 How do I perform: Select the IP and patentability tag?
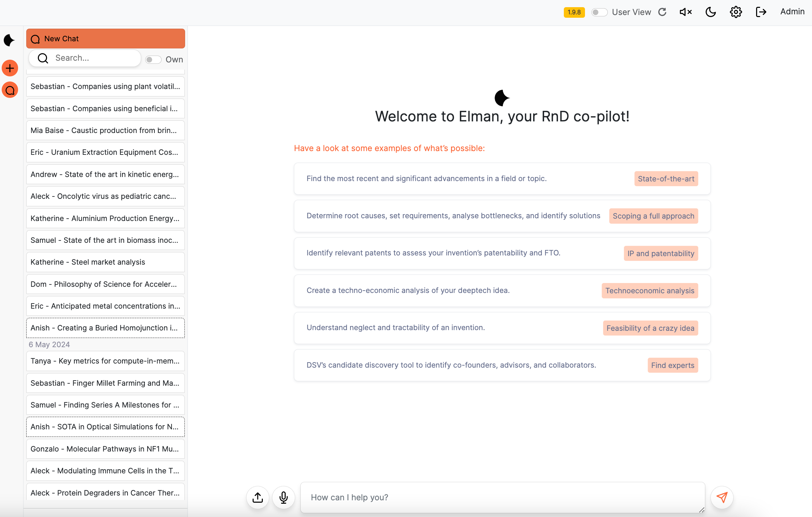pyautogui.click(x=661, y=253)
